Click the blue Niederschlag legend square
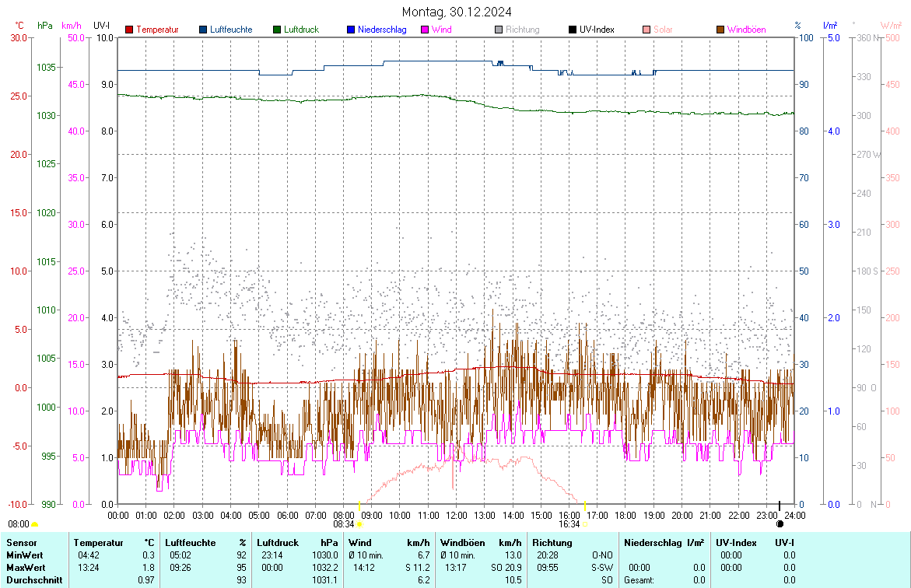 [x=351, y=30]
